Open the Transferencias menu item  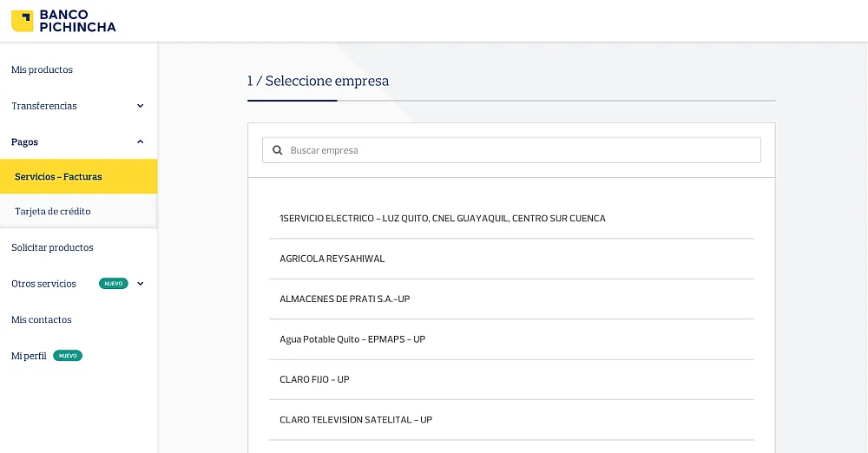(44, 106)
